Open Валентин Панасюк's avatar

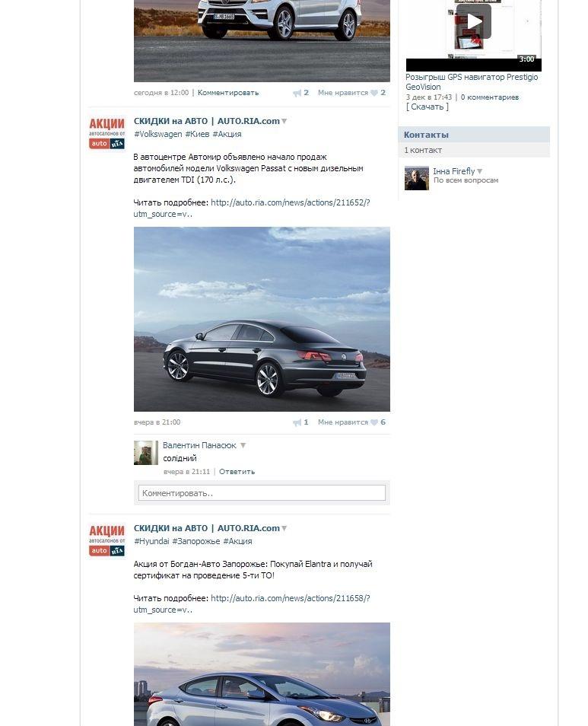[146, 452]
